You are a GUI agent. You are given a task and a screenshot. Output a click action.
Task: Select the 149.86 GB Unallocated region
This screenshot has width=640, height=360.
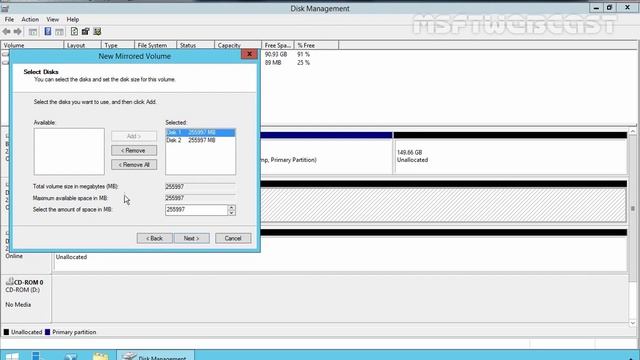(x=510, y=156)
